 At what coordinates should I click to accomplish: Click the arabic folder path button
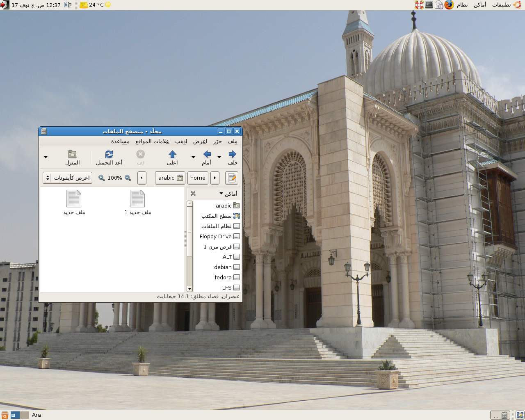point(170,178)
